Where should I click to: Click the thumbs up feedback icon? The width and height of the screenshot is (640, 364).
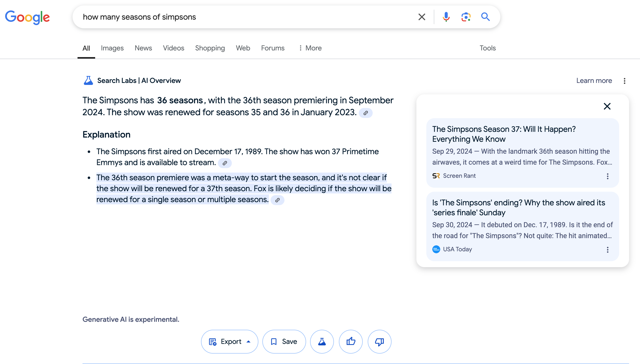[x=350, y=342]
